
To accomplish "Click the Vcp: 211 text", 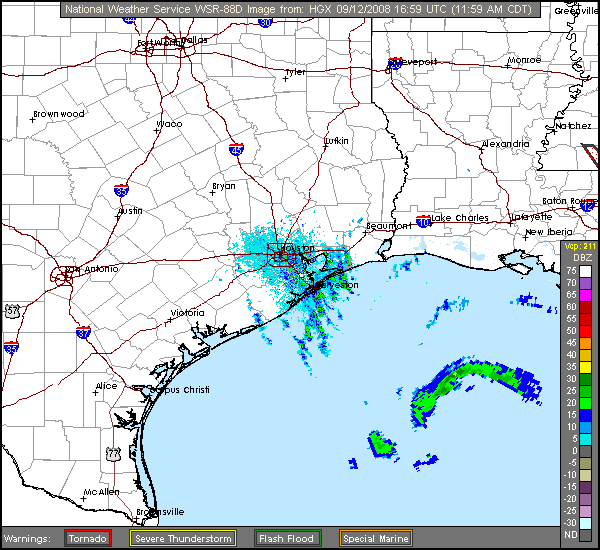I will pyautogui.click(x=580, y=246).
